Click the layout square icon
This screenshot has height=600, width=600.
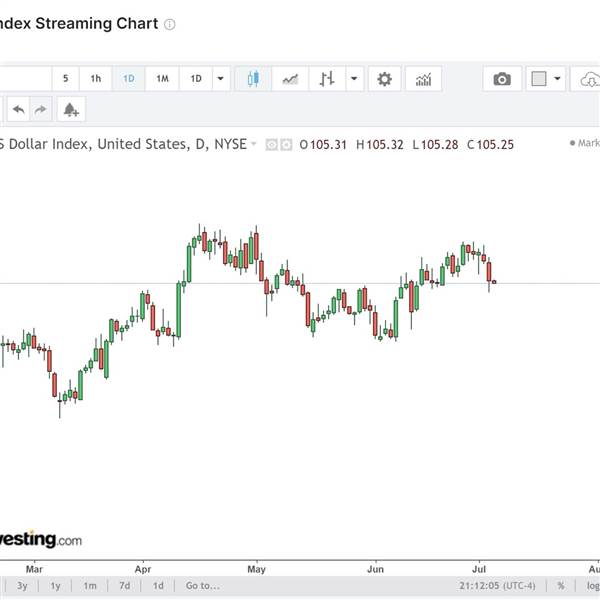pos(539,79)
